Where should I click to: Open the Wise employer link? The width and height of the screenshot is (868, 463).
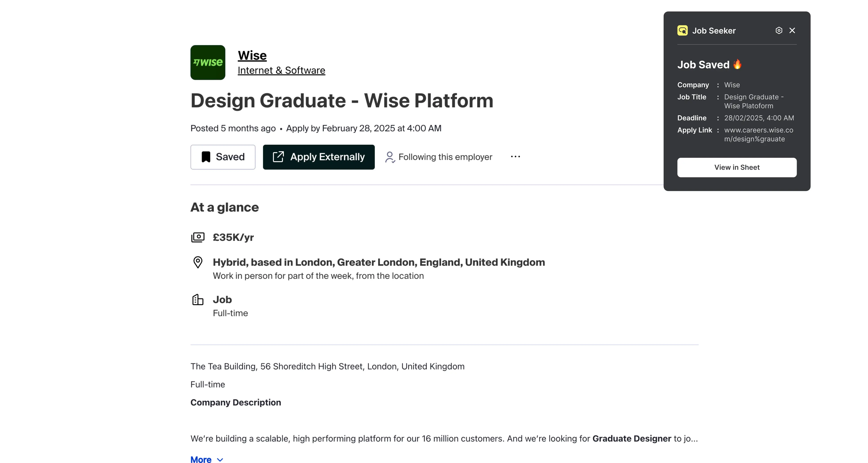252,55
